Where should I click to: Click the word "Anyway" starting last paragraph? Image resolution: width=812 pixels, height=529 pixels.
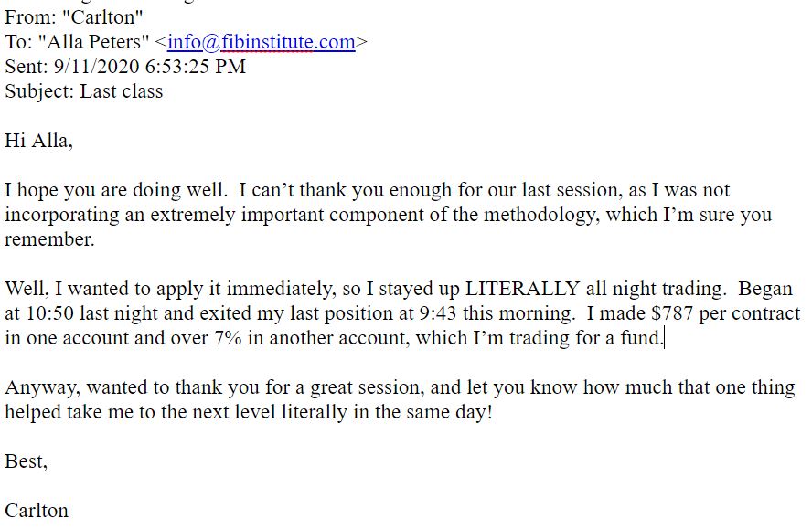coord(42,387)
